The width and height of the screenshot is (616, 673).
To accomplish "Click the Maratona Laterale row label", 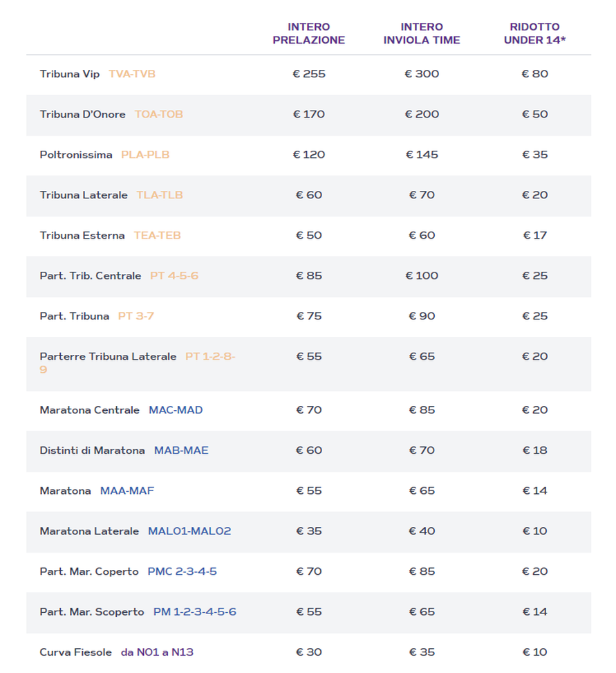I will pos(89,531).
